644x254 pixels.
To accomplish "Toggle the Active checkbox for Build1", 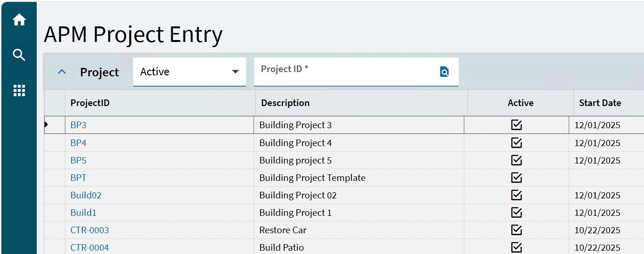I will pos(517,212).
